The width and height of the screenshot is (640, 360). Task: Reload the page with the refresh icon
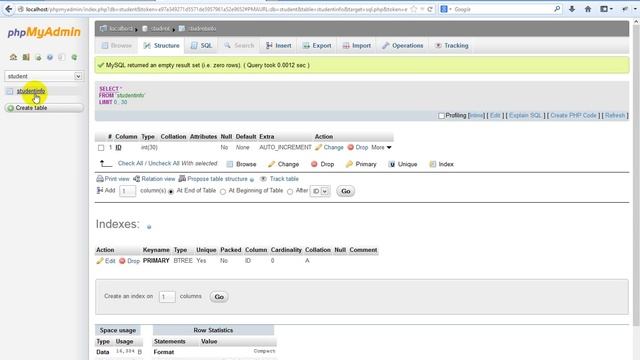point(430,9)
